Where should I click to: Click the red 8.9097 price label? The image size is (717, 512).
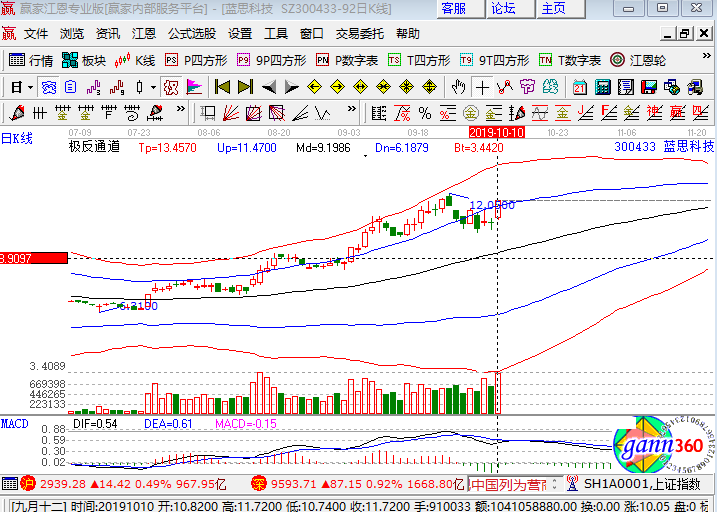33,258
